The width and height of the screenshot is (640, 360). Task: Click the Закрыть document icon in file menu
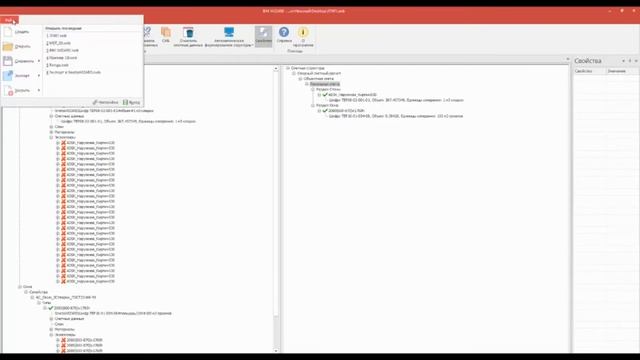[x=8, y=90]
